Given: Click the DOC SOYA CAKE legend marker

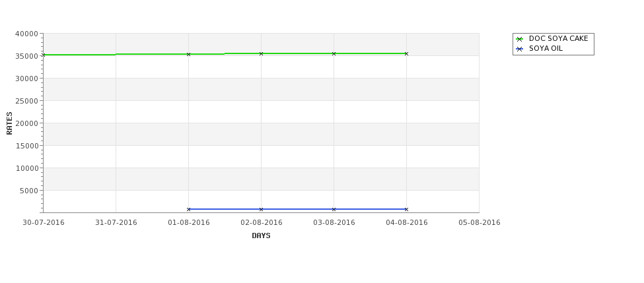Looking at the screenshot, I should coord(520,39).
